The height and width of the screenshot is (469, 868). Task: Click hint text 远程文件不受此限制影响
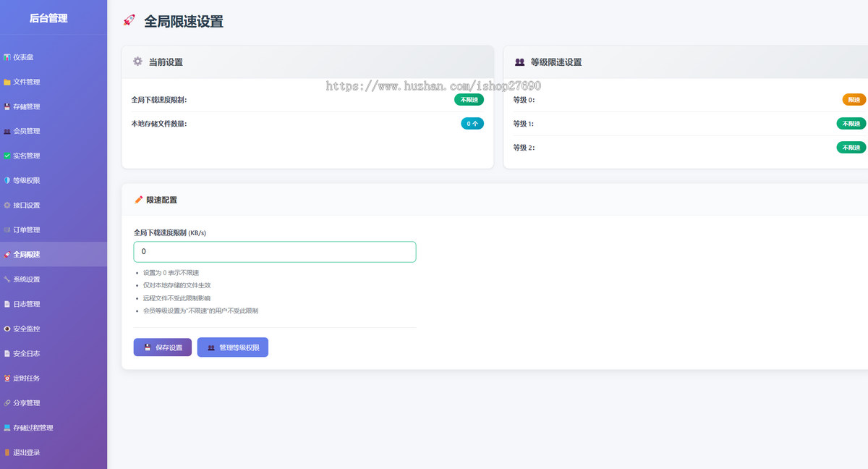click(x=176, y=298)
